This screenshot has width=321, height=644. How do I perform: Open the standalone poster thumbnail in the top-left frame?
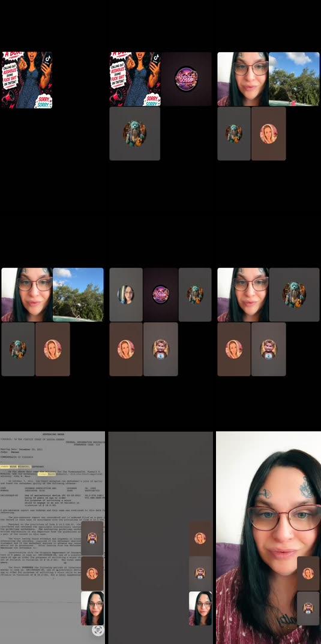[27, 80]
